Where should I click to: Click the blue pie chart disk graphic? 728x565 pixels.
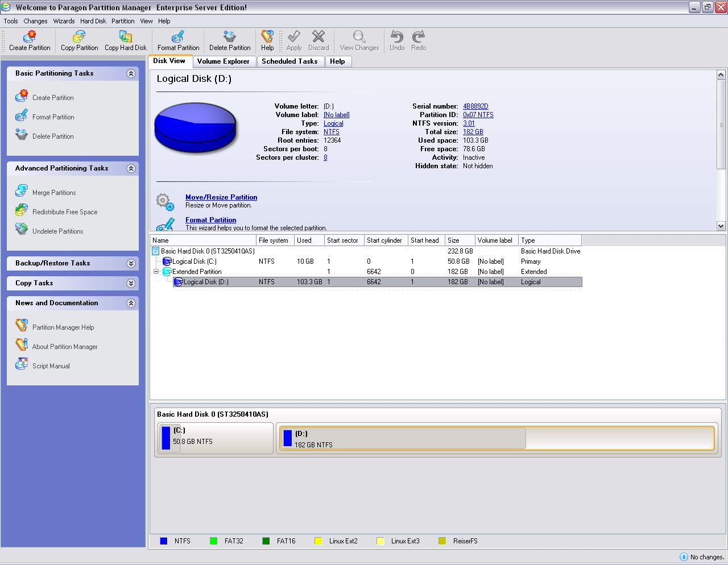click(195, 127)
